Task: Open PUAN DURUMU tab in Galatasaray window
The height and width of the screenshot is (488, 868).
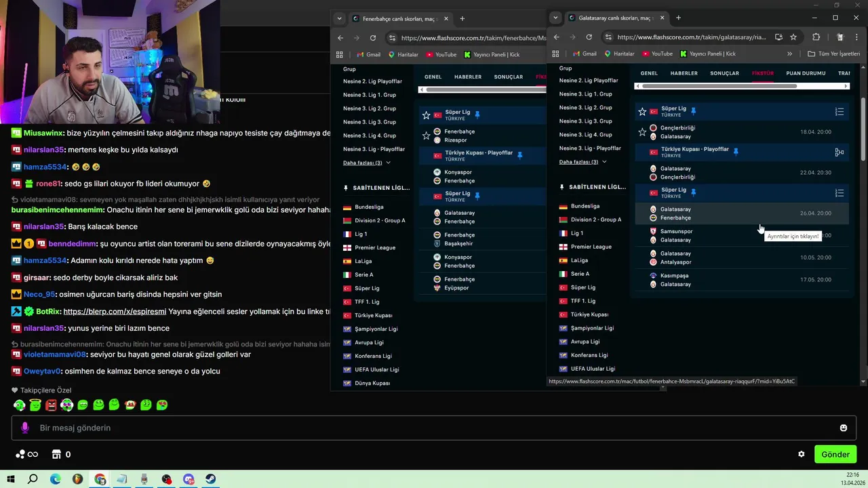Action: (x=806, y=73)
